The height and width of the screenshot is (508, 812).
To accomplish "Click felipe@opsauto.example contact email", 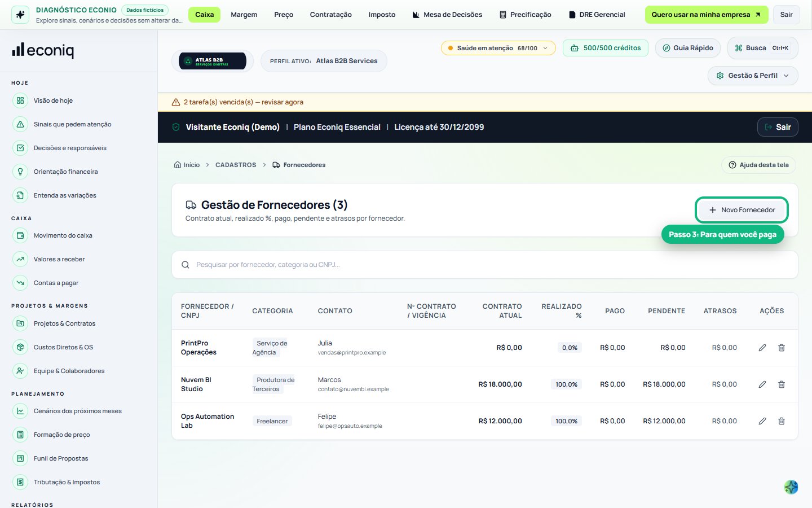I will click(x=350, y=426).
